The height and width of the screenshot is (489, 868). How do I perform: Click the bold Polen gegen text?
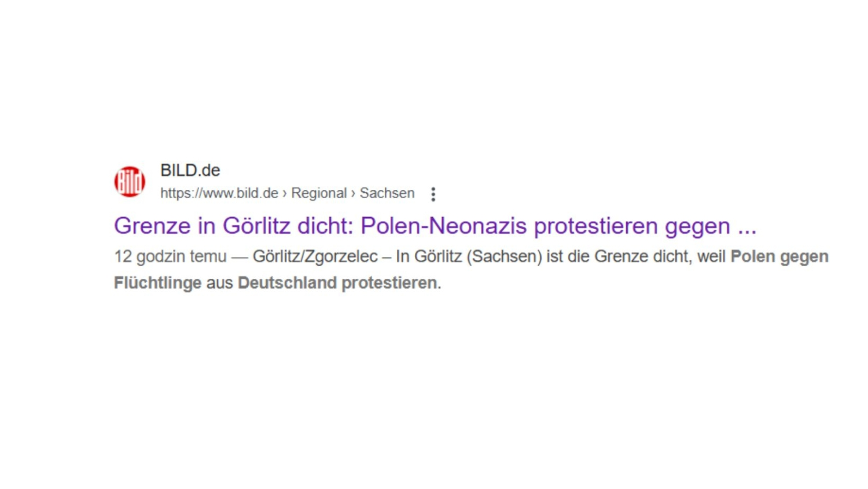pos(779,256)
